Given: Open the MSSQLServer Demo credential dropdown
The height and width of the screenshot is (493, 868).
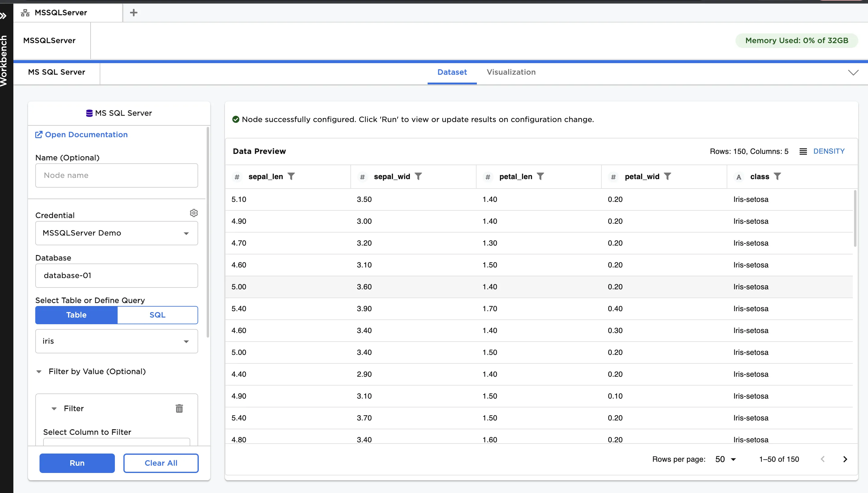Looking at the screenshot, I should (116, 233).
